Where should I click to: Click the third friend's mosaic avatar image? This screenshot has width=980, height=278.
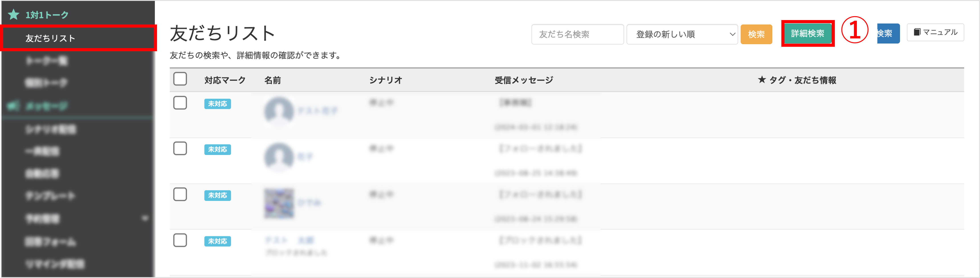(279, 203)
